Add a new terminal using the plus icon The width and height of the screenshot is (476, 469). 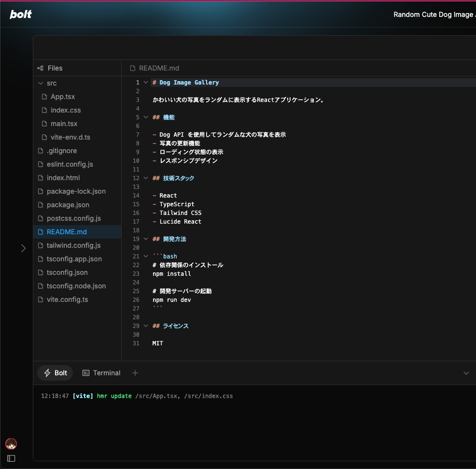click(135, 372)
